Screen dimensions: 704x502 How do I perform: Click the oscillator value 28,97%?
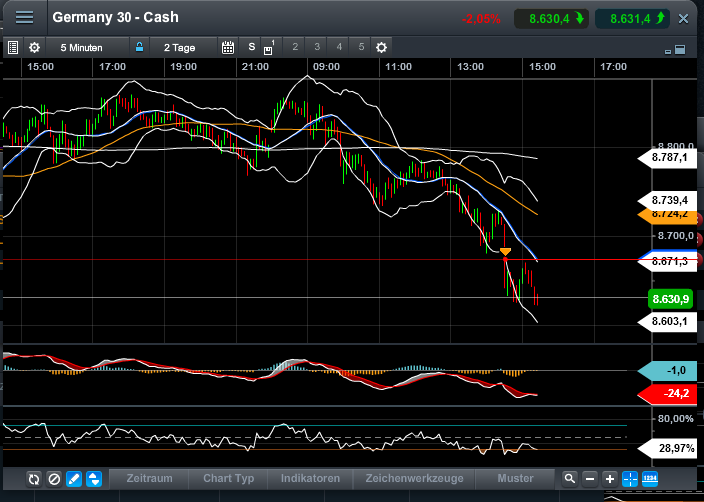pyautogui.click(x=668, y=448)
